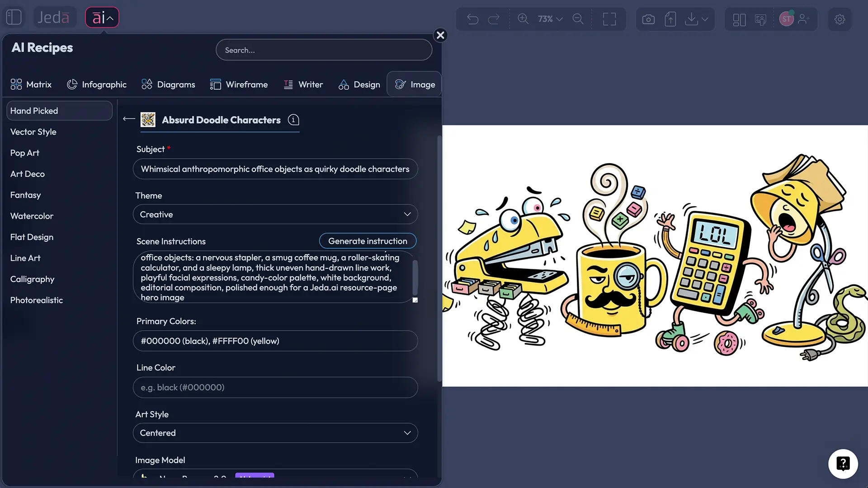
Task: Go back with the left arrow
Action: (129, 119)
